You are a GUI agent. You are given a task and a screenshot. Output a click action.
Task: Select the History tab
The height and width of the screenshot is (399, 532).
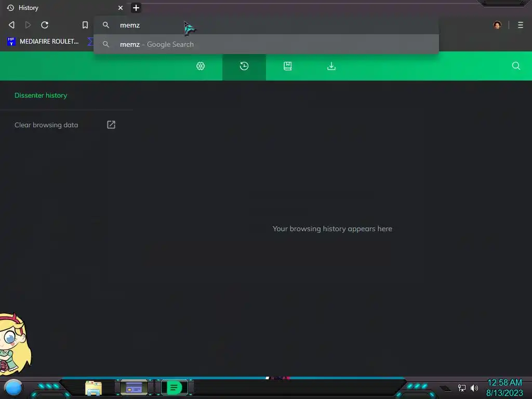[x=64, y=8]
